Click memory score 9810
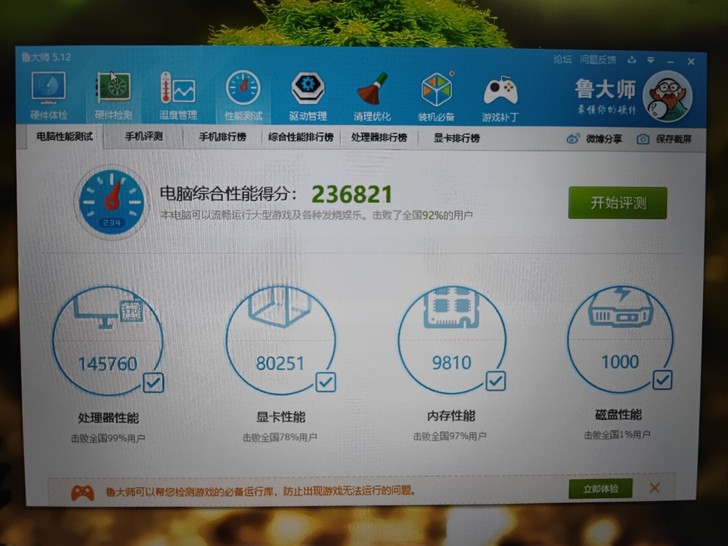 pyautogui.click(x=452, y=362)
